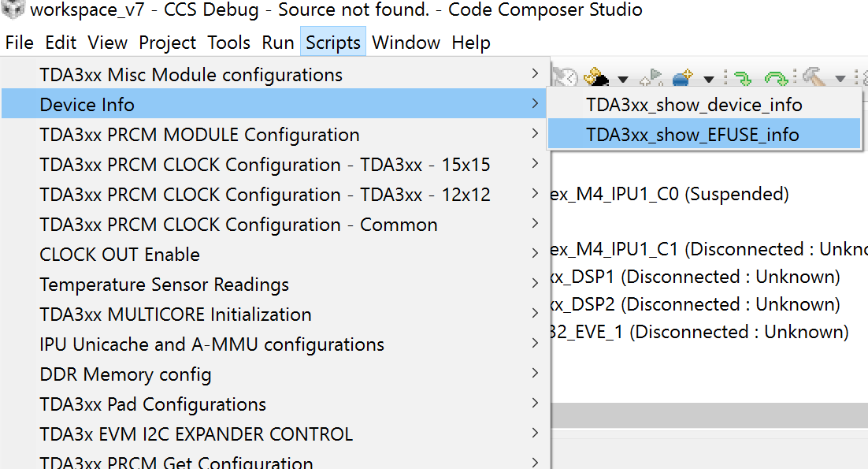Click the yellow-black debug chip toolbar icon
The image size is (868, 469).
(x=599, y=77)
